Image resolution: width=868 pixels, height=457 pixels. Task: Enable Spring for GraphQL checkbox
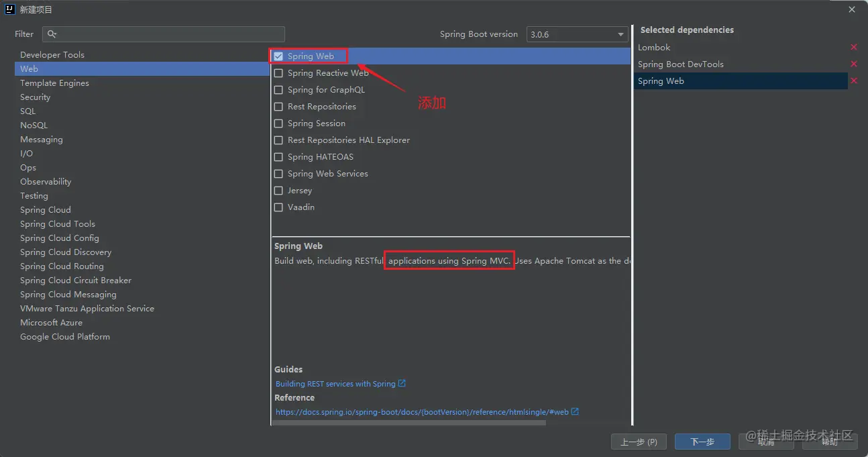(278, 90)
